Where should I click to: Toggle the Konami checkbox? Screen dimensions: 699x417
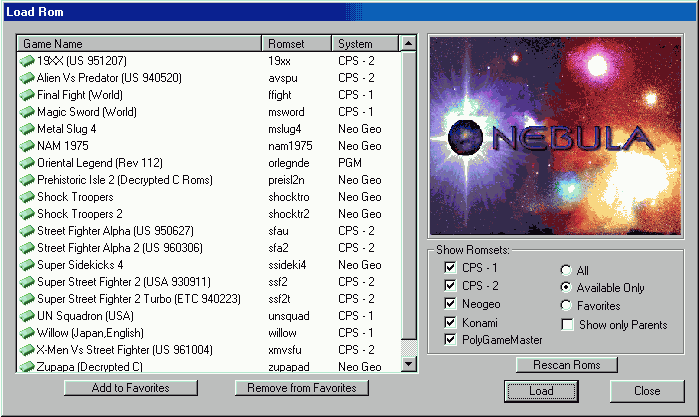coord(450,322)
